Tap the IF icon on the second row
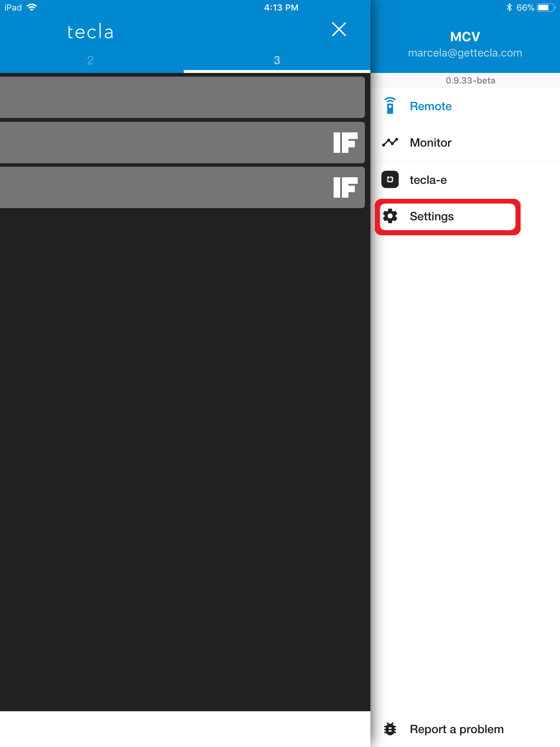 click(x=345, y=143)
